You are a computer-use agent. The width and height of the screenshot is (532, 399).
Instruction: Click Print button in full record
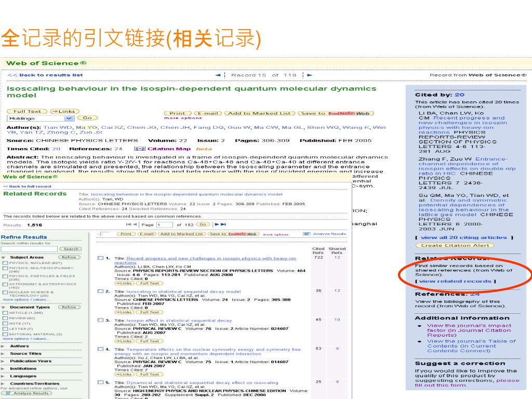(178, 113)
